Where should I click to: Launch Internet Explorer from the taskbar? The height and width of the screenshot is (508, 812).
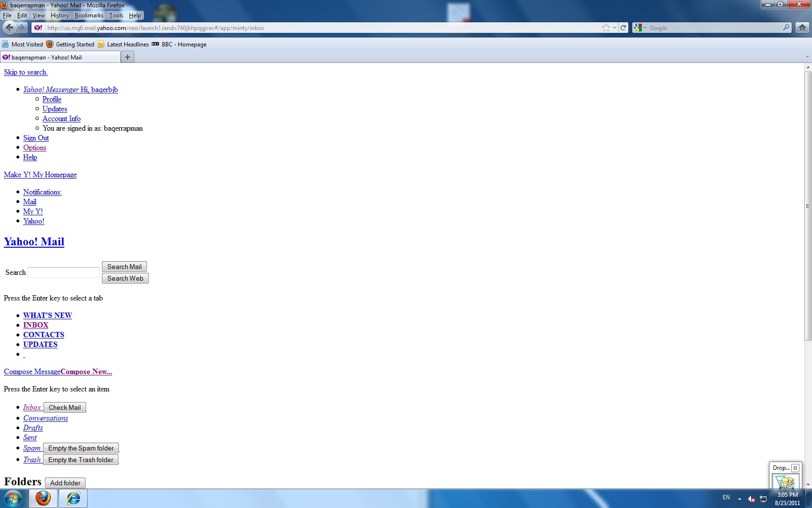(x=73, y=498)
